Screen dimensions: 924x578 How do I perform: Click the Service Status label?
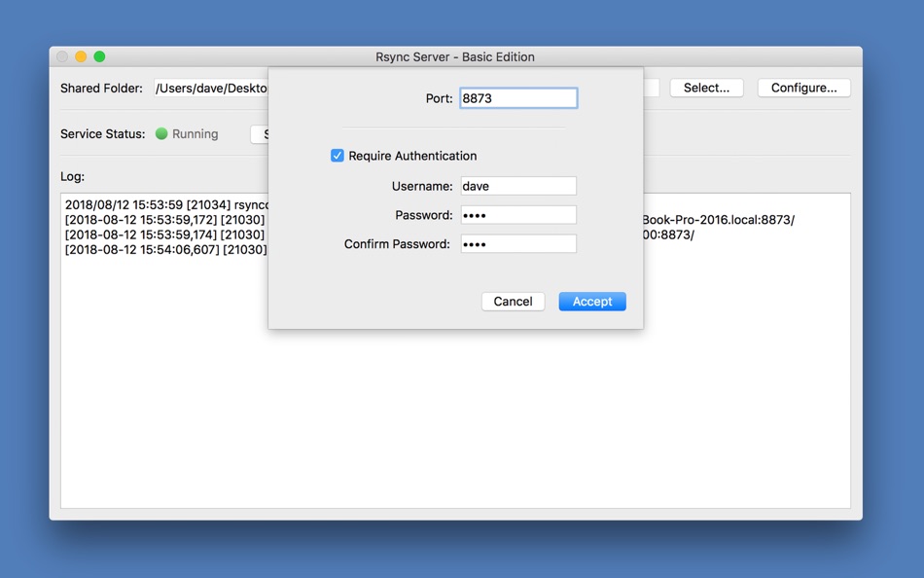click(x=102, y=134)
